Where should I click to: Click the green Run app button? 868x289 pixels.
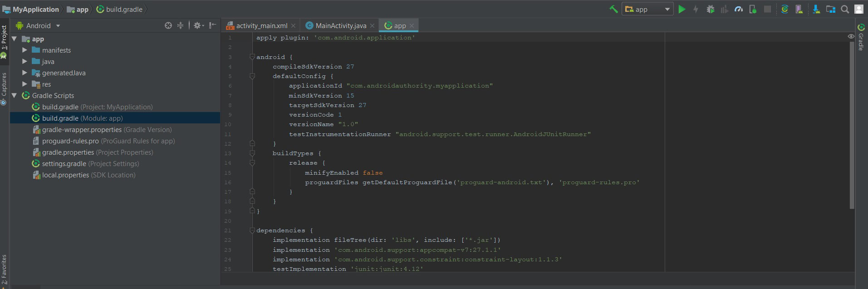click(x=682, y=9)
